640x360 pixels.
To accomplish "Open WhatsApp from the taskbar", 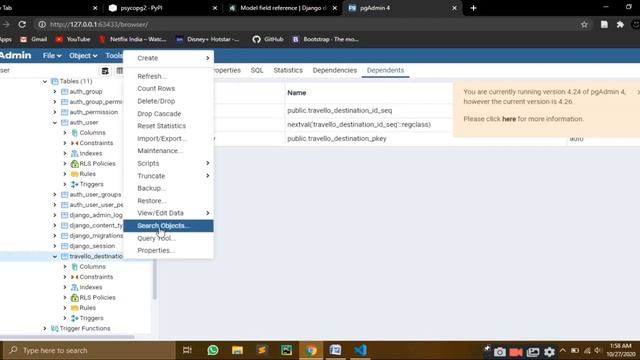I will (213, 350).
